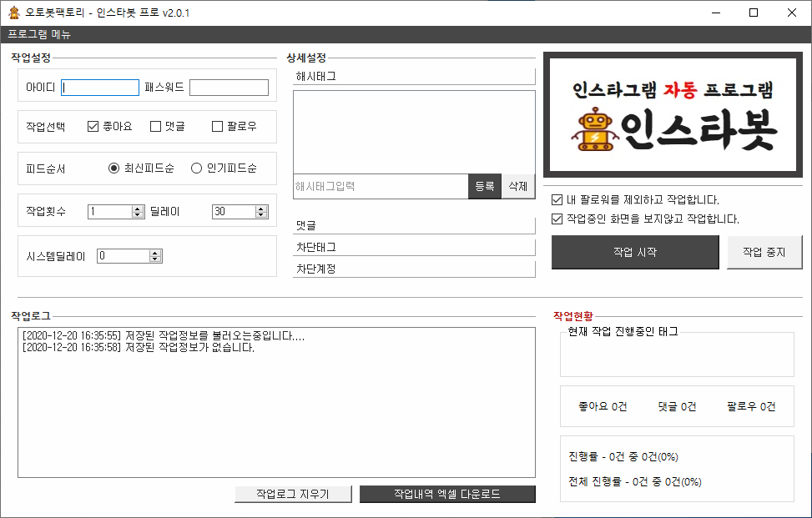Increase 작업횟수 with the up arrow
This screenshot has height=518, width=812.
pyautogui.click(x=137, y=209)
